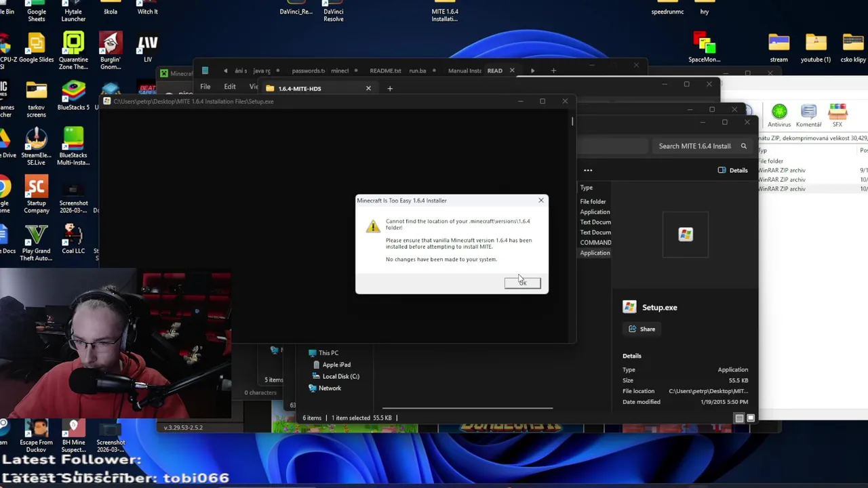Open StreamElements SE.Live desktop shortcut
This screenshot has width=868, height=488.
pyautogui.click(x=37, y=146)
